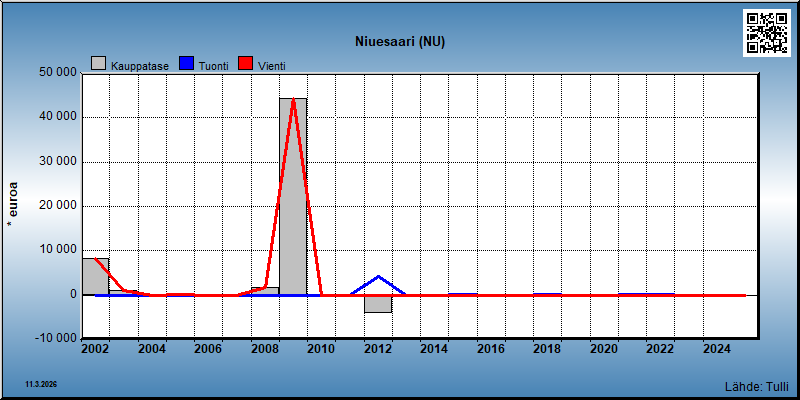This screenshot has width=800, height=400.
Task: Click the gray Kauppatase legend swatch
Action: tap(98, 64)
